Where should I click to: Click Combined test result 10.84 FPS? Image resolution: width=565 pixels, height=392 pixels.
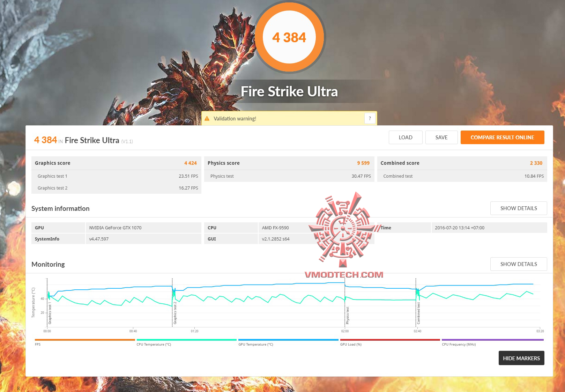(534, 176)
